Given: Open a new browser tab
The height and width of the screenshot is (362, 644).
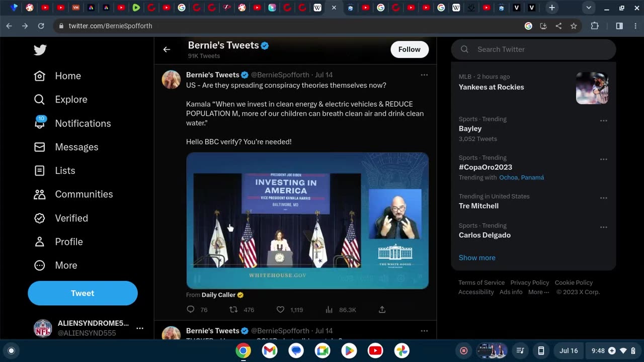Looking at the screenshot, I should [x=552, y=8].
